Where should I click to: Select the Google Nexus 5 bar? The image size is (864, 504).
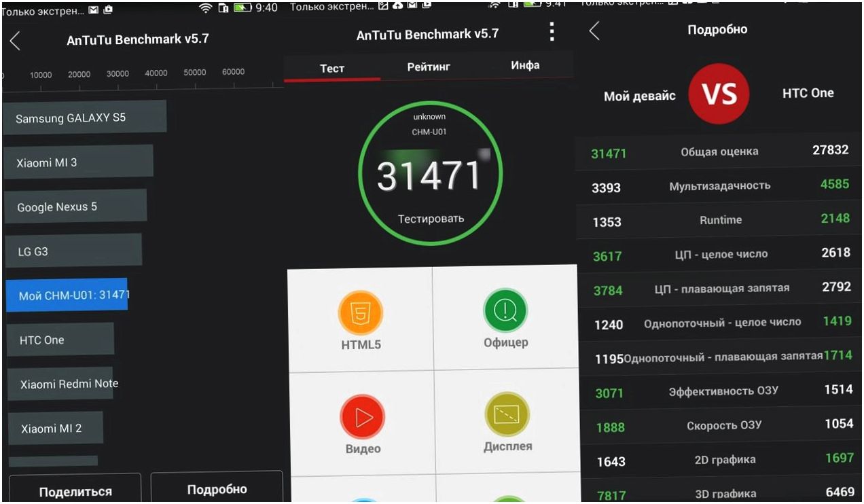(75, 206)
